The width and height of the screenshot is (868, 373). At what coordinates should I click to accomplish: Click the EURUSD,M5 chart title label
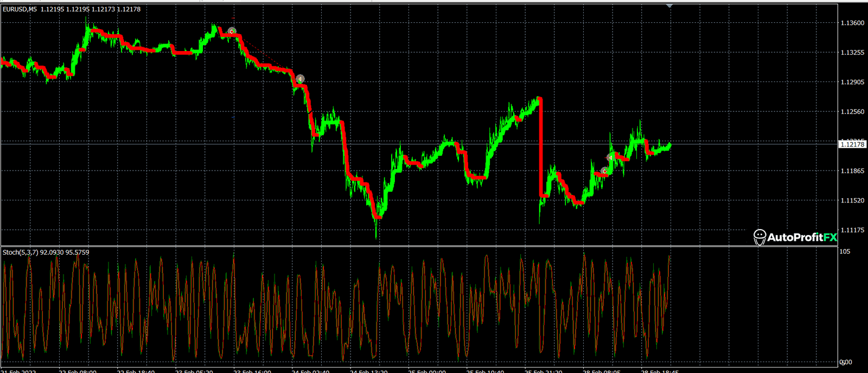(x=20, y=9)
